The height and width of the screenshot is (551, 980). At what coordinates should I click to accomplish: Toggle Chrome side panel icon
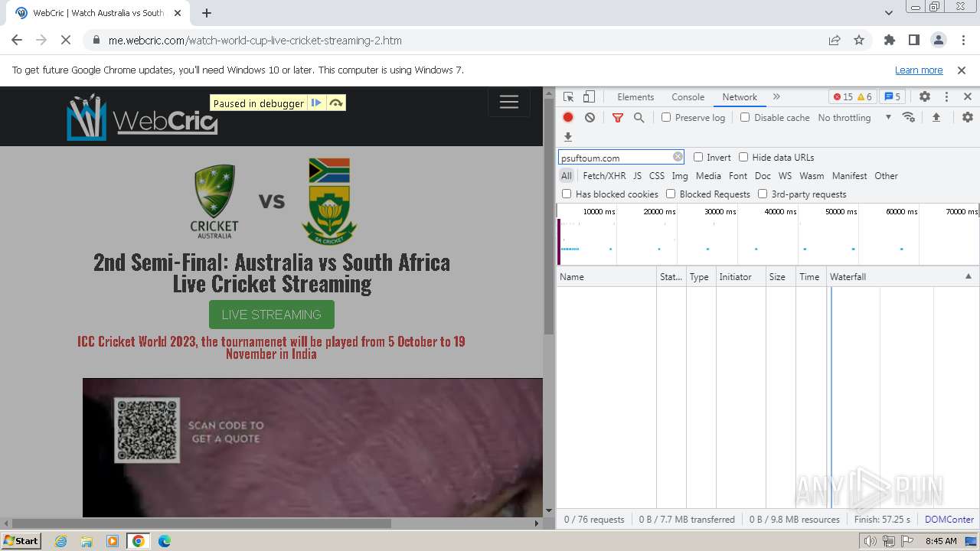tap(913, 41)
